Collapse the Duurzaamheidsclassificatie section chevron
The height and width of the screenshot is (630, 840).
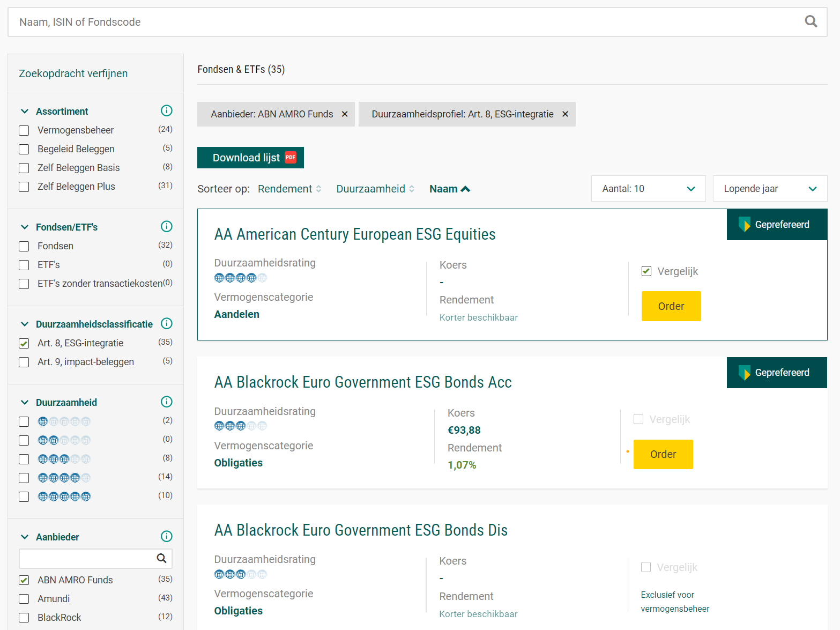point(25,324)
